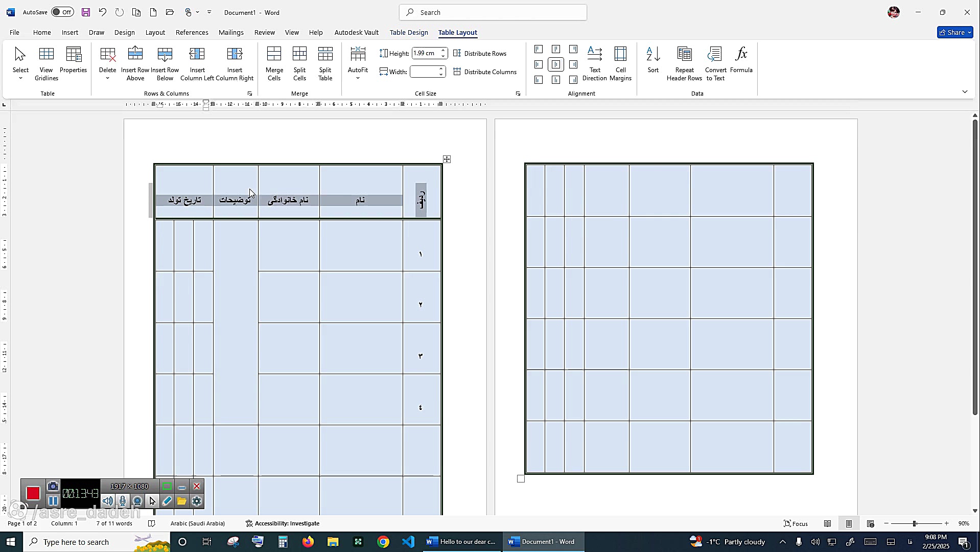Open Google Chrome from taskbar
980x552 pixels.
[x=383, y=542]
